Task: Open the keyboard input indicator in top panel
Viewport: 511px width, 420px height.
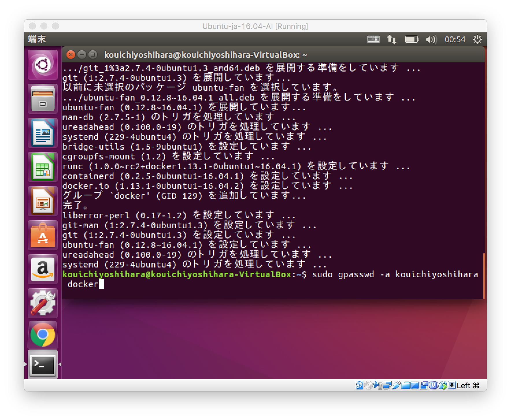Action: [x=373, y=39]
